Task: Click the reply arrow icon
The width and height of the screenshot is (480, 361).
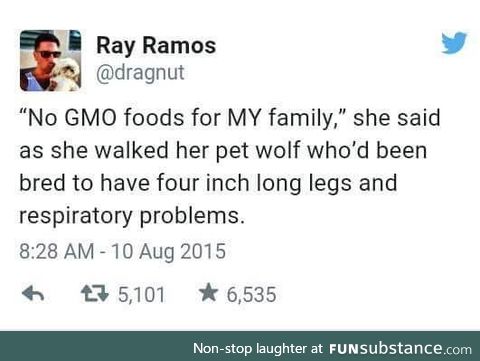Action: (x=33, y=294)
